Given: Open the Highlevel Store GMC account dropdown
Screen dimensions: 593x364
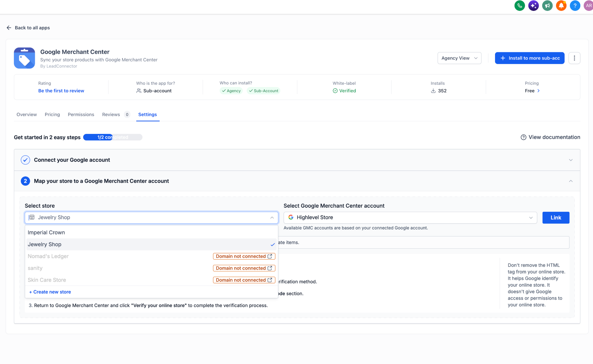Looking at the screenshot, I should click(x=410, y=217).
